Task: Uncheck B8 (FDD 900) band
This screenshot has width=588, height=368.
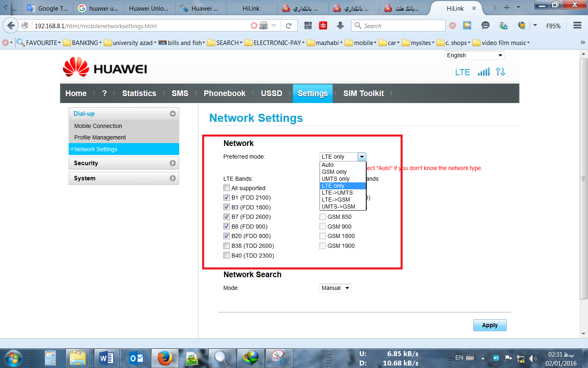Action: click(x=227, y=227)
